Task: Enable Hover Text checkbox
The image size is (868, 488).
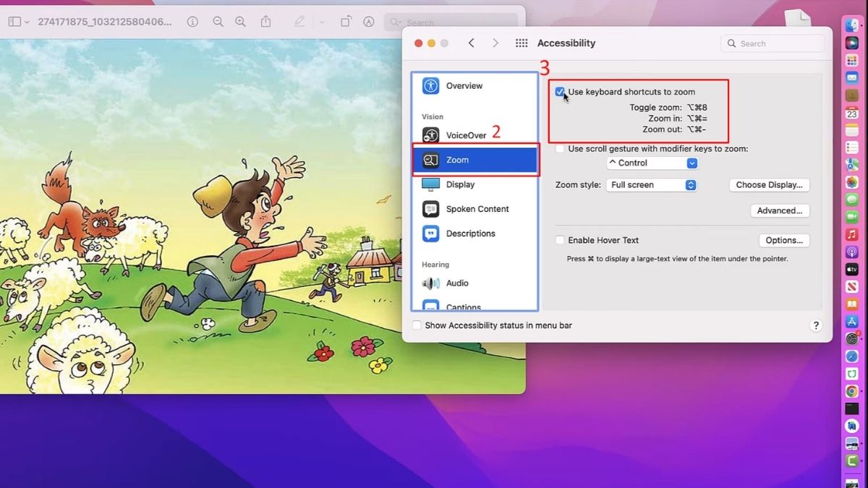Action: click(x=560, y=240)
